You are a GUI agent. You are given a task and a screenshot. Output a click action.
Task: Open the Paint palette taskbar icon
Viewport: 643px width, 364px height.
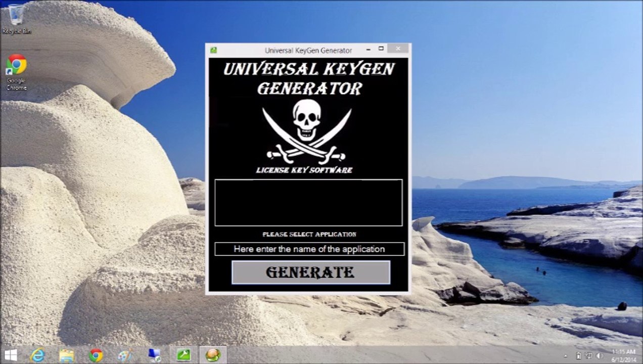[x=125, y=355]
